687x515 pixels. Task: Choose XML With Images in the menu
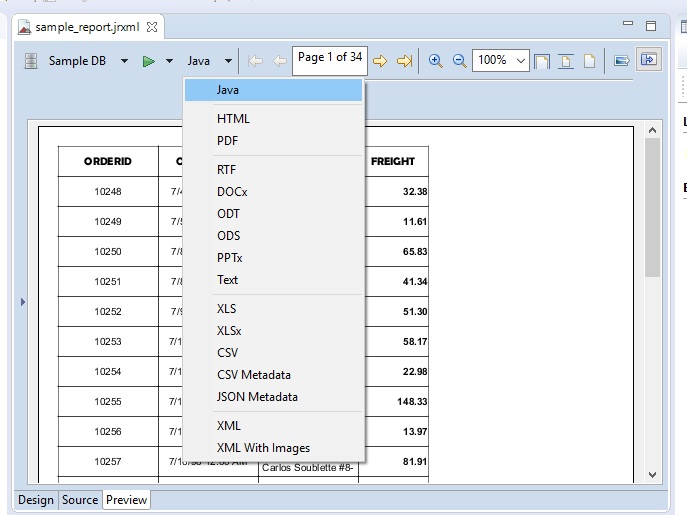[273, 448]
